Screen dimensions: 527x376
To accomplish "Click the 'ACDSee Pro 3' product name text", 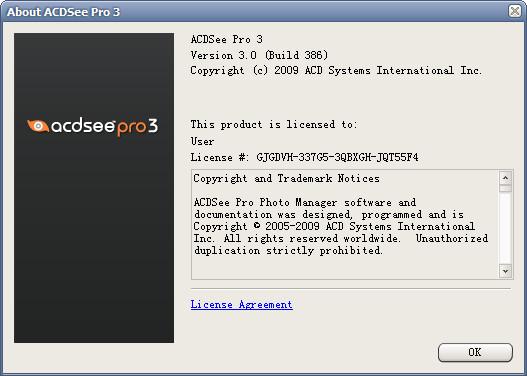I will point(227,39).
